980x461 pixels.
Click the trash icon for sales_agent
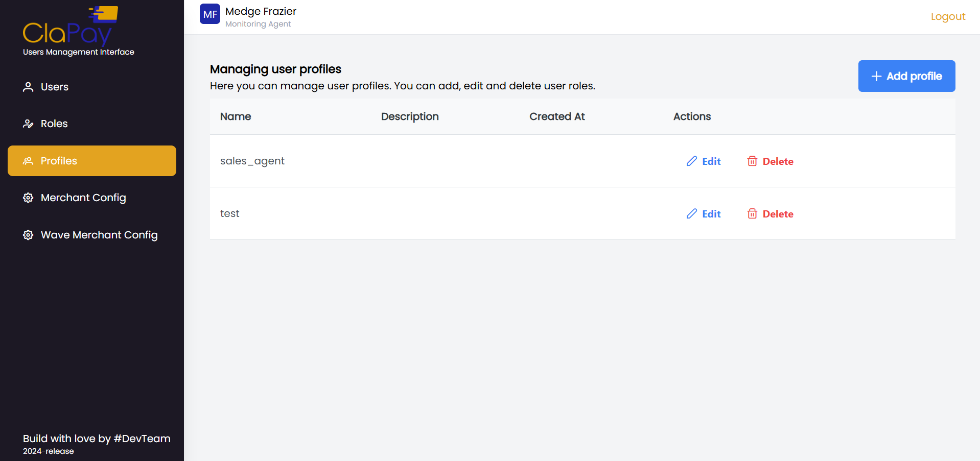tap(752, 161)
